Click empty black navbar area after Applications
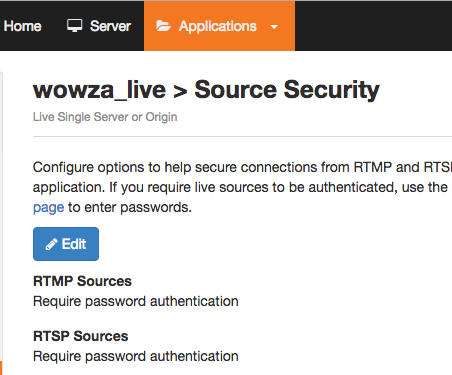Image resolution: width=452 pixels, height=375 pixels. point(373,26)
